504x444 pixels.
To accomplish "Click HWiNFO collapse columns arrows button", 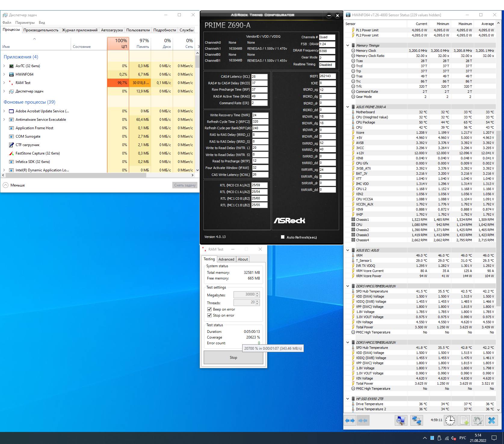I will tap(363, 421).
